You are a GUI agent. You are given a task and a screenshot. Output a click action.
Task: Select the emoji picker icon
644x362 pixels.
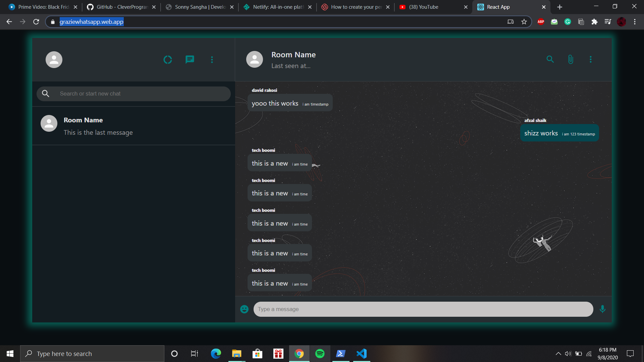pyautogui.click(x=244, y=309)
